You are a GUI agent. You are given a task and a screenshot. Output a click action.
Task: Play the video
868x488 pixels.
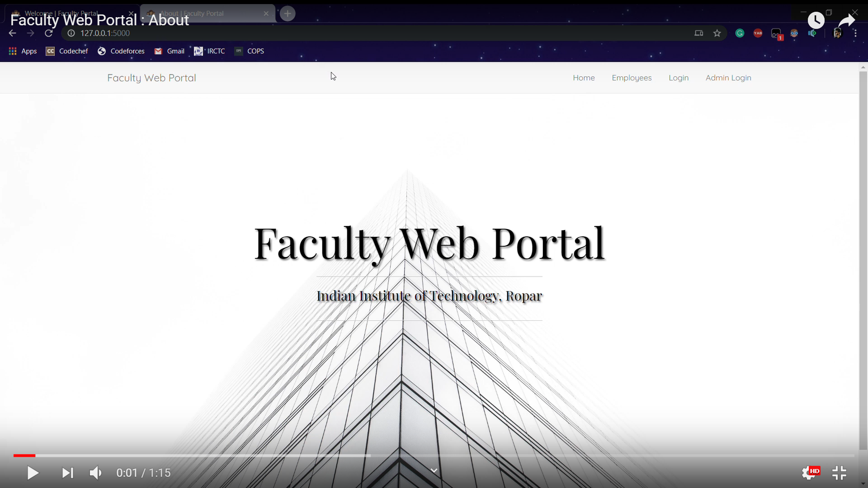(33, 473)
